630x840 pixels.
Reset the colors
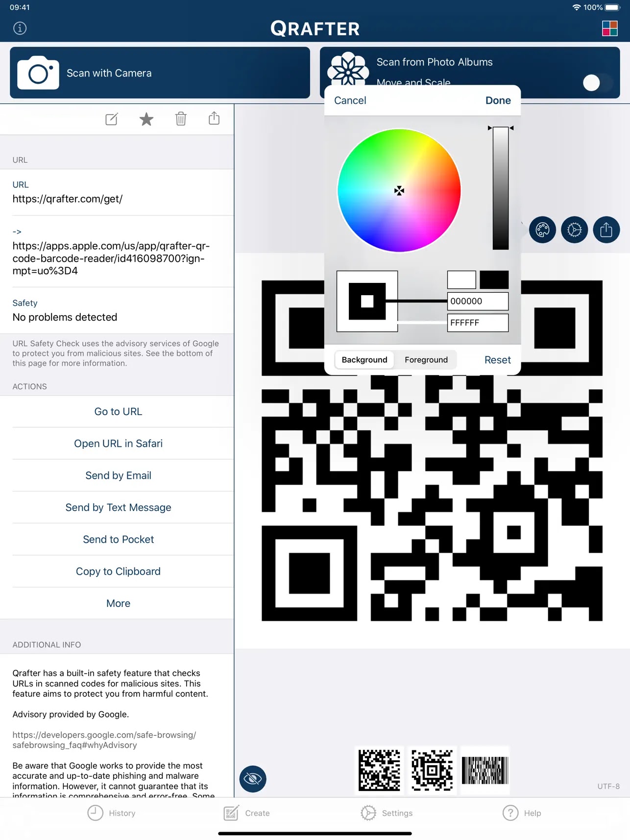(x=497, y=360)
